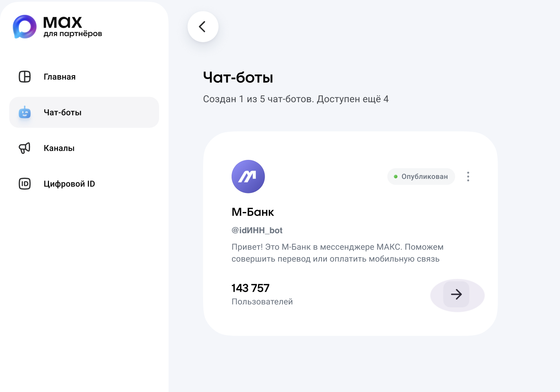Image resolution: width=560 pixels, height=392 pixels.
Task: Click the М-Банк purple avatar
Action: pos(248,177)
